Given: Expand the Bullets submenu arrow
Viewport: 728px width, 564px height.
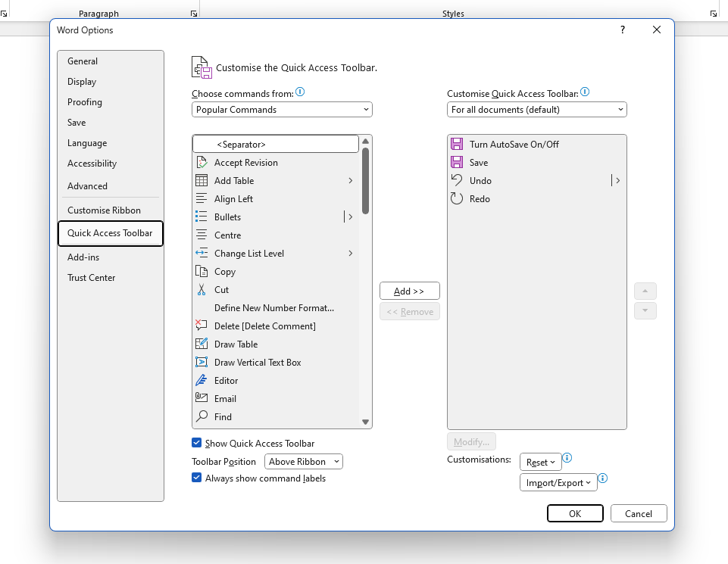Looking at the screenshot, I should 351,217.
